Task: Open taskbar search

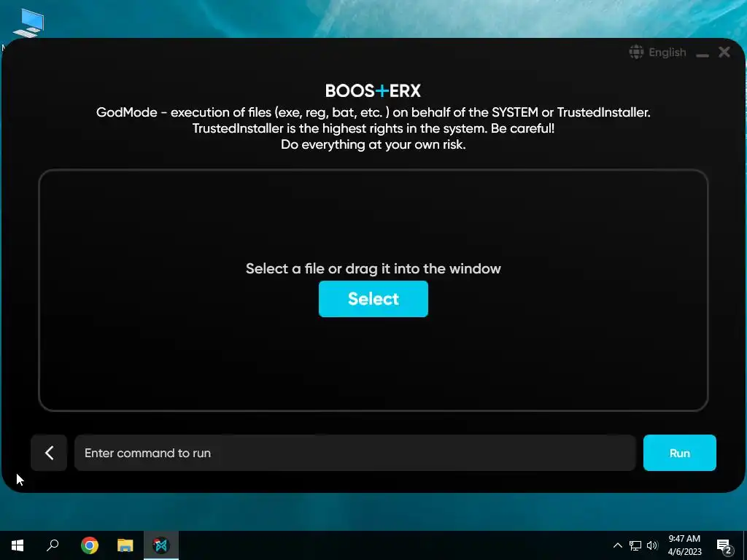Action: [x=53, y=545]
